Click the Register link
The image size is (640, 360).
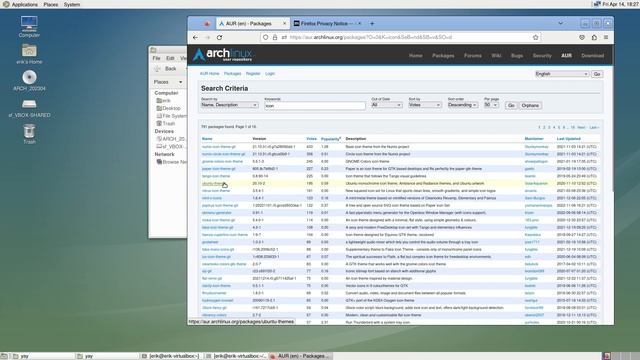tap(253, 73)
